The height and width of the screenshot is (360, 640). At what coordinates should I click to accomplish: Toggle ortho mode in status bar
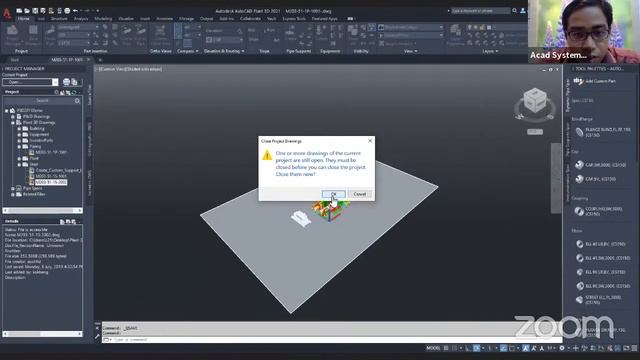(468, 348)
